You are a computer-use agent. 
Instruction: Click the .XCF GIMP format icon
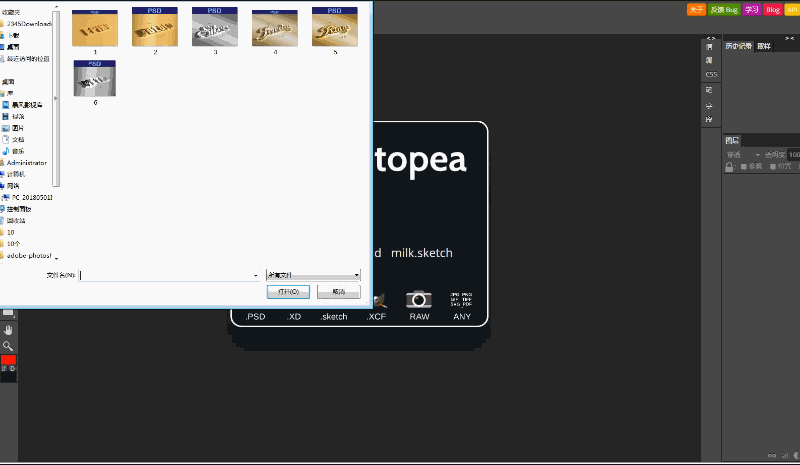(x=380, y=301)
